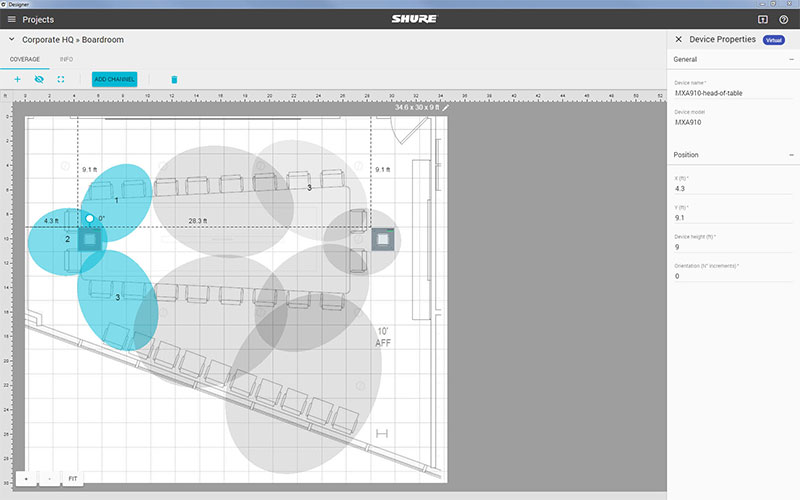The image size is (800, 500).
Task: Collapse the Position section
Action: 791,155
